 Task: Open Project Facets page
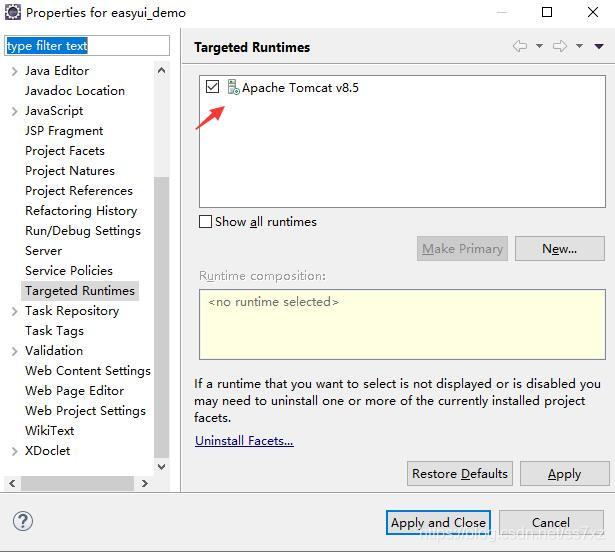tap(65, 151)
